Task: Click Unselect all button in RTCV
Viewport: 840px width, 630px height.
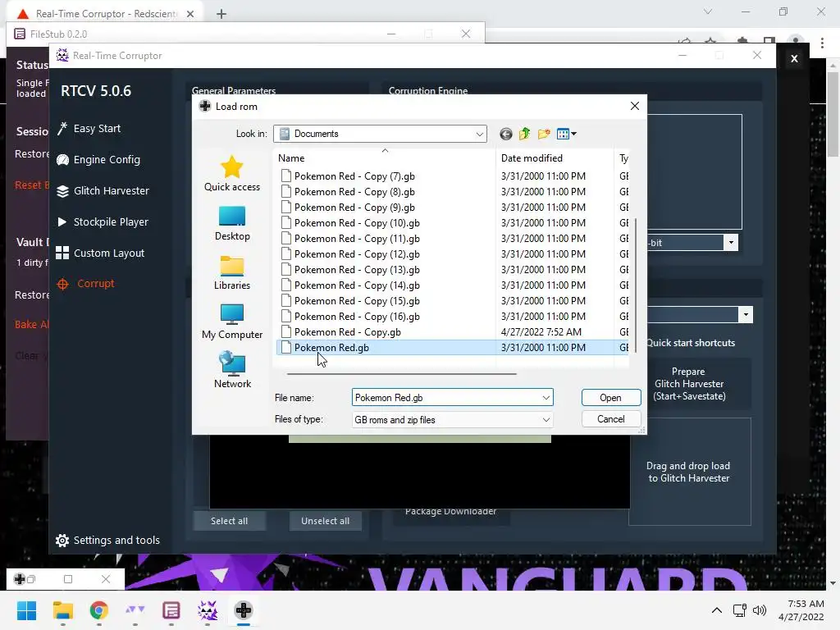Action: 325,521
